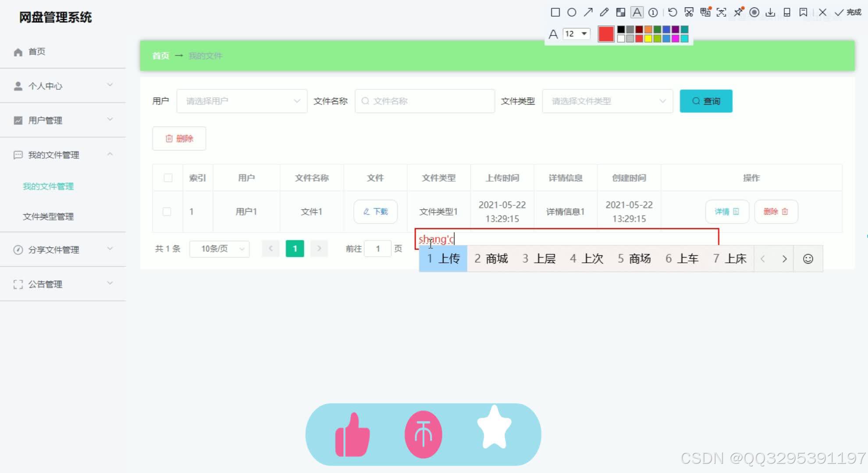Pin the screenshot to screen
Viewport: 868px width, 473px height.
point(738,12)
